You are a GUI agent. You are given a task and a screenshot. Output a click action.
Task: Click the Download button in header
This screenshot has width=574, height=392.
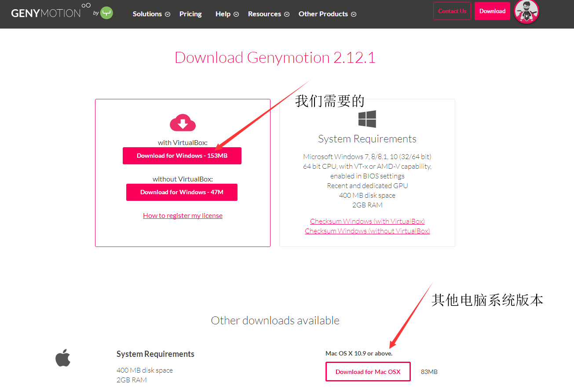point(492,11)
